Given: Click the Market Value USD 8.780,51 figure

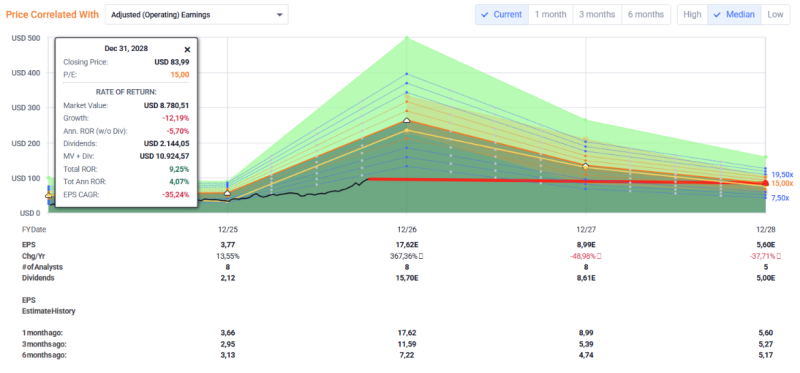Looking at the screenshot, I should [167, 106].
